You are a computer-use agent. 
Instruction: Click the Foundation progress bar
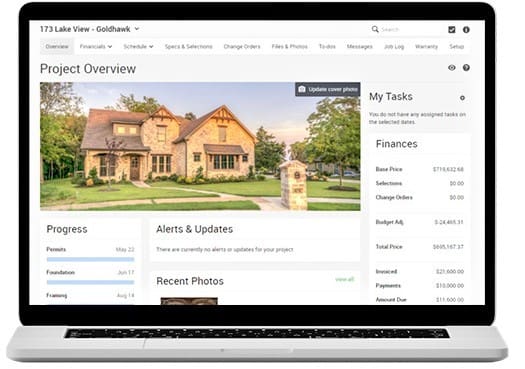(90, 282)
